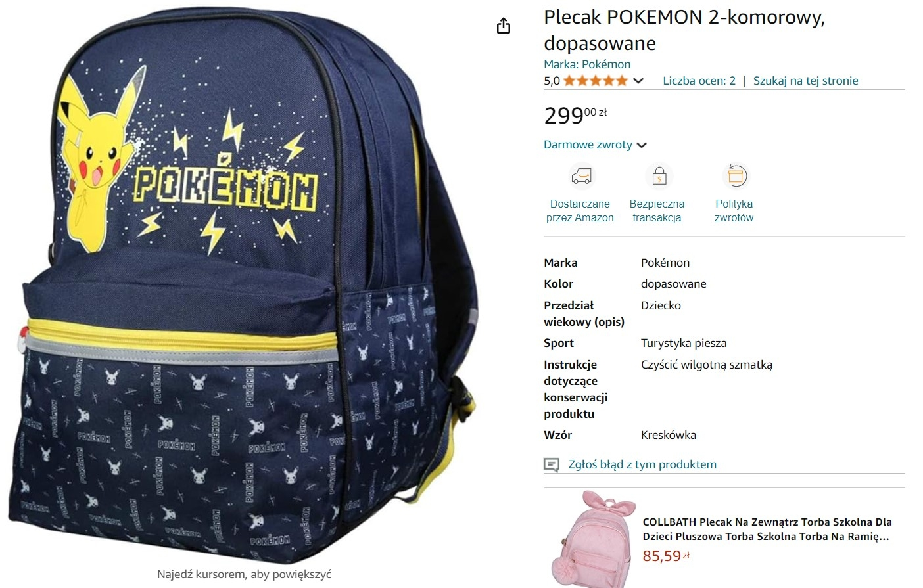
Task: Click the return policy box icon
Action: pos(736,176)
